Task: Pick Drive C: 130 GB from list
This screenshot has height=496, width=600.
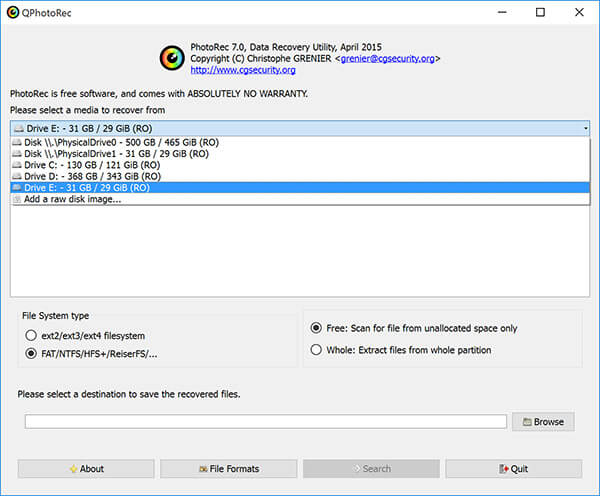Action: [300, 165]
